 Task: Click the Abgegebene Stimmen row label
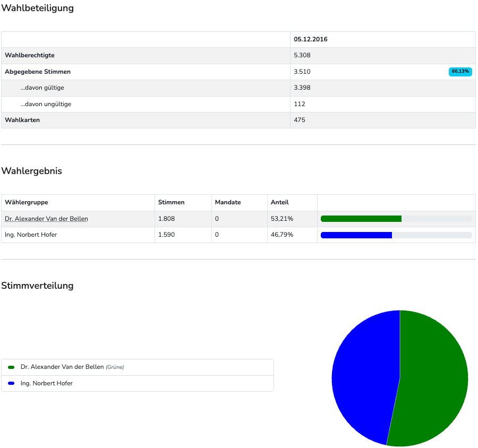click(38, 72)
